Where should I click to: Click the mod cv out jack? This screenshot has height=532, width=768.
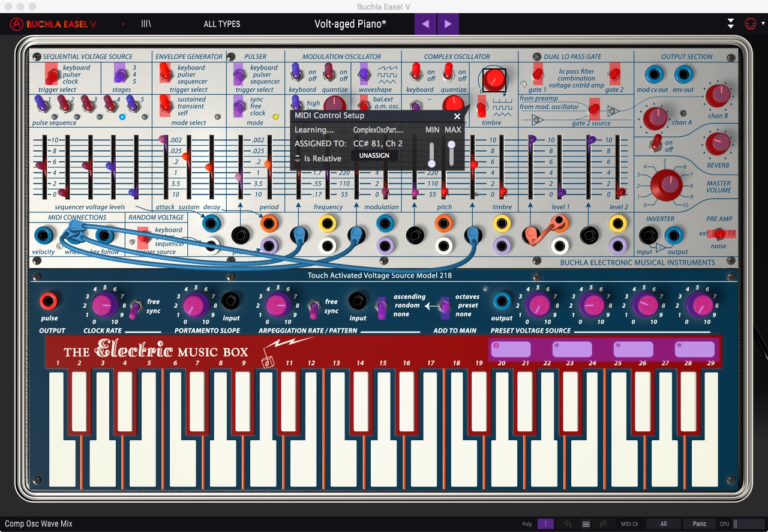pyautogui.click(x=653, y=74)
